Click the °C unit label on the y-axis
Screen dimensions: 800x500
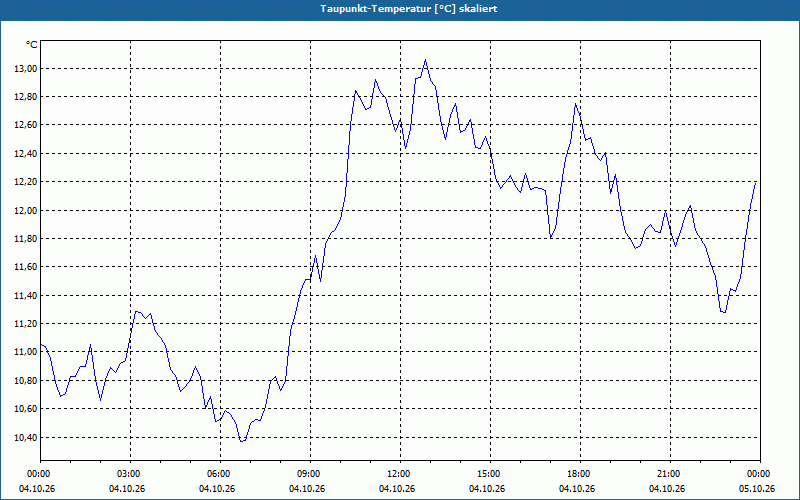pyautogui.click(x=31, y=45)
